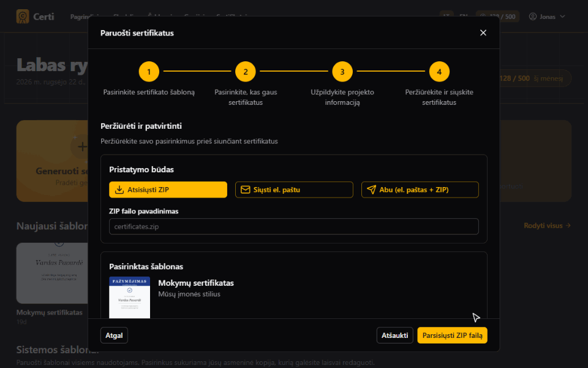Image resolution: width=588 pixels, height=368 pixels.
Task: Click the Certi logo in the page header
Action: coord(36,17)
